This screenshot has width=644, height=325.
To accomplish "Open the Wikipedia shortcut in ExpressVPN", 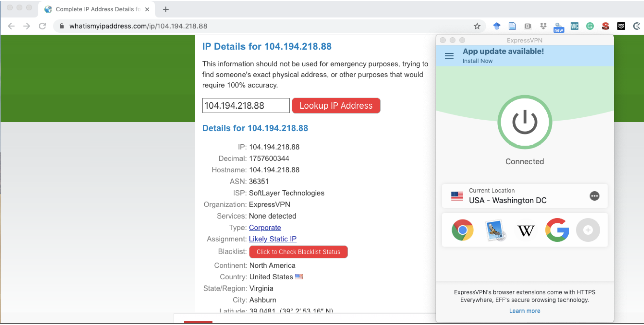I will coord(526,230).
